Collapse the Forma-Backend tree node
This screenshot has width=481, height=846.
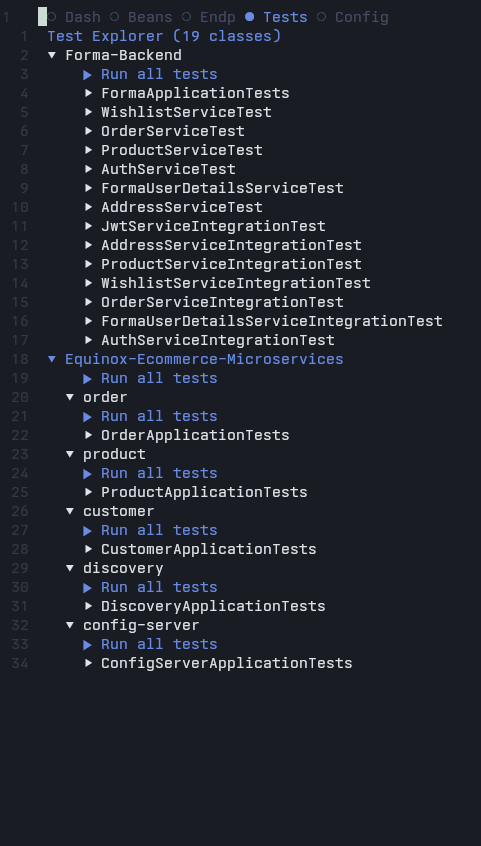(52, 55)
